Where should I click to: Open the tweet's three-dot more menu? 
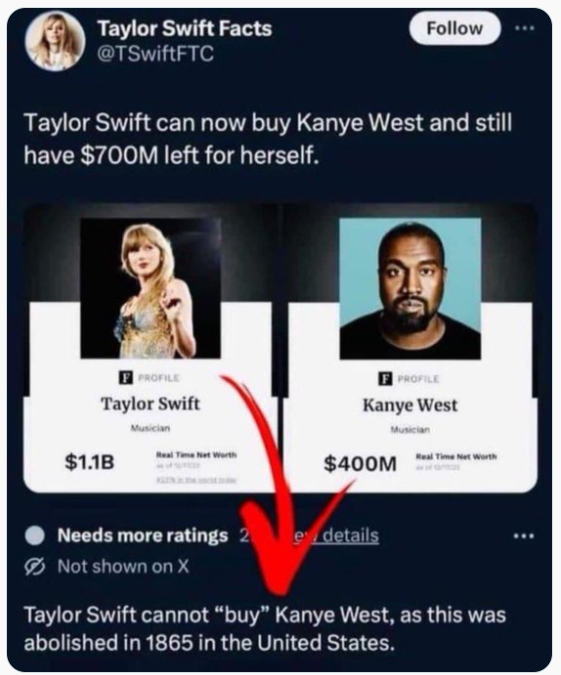tap(525, 28)
